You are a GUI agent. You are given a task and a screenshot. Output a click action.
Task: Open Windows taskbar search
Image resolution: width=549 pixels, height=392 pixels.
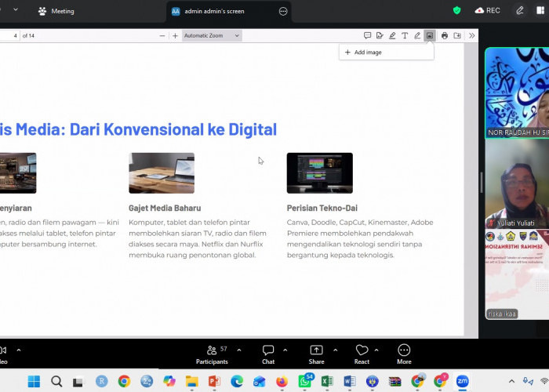pyautogui.click(x=56, y=381)
